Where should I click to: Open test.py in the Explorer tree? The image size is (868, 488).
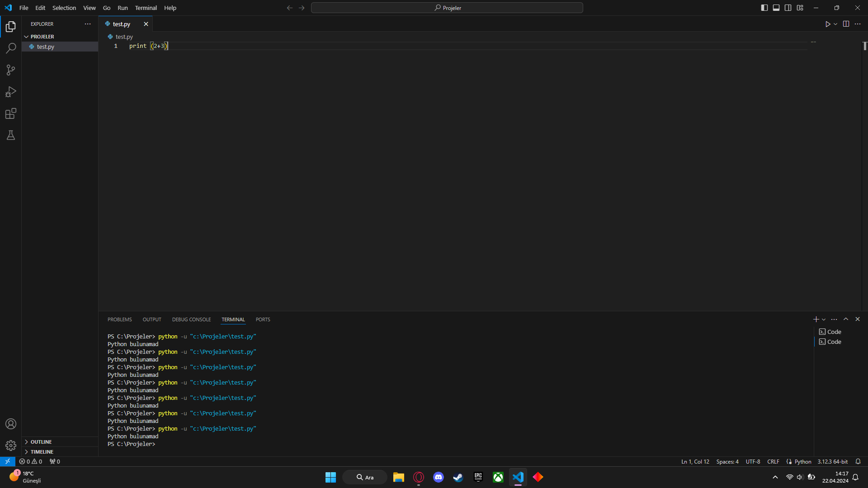coord(60,47)
